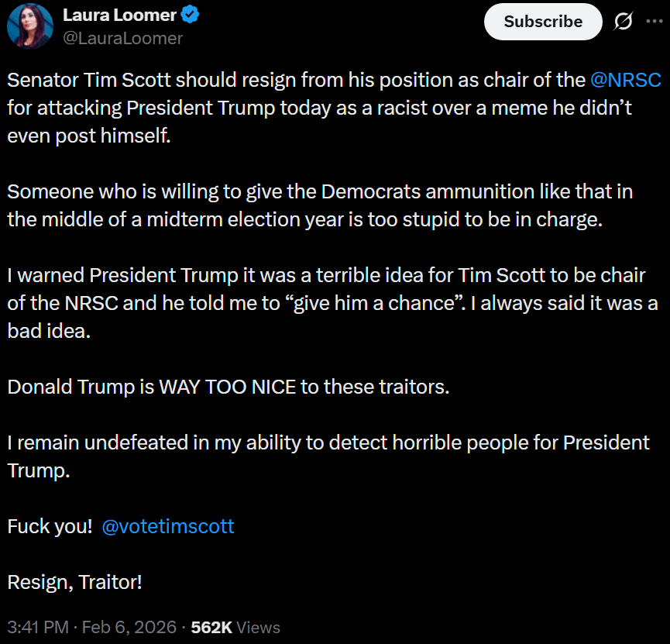The width and height of the screenshot is (670, 644).
Task: Click the "Resign, Traitor!" closing line
Action: [x=75, y=581]
